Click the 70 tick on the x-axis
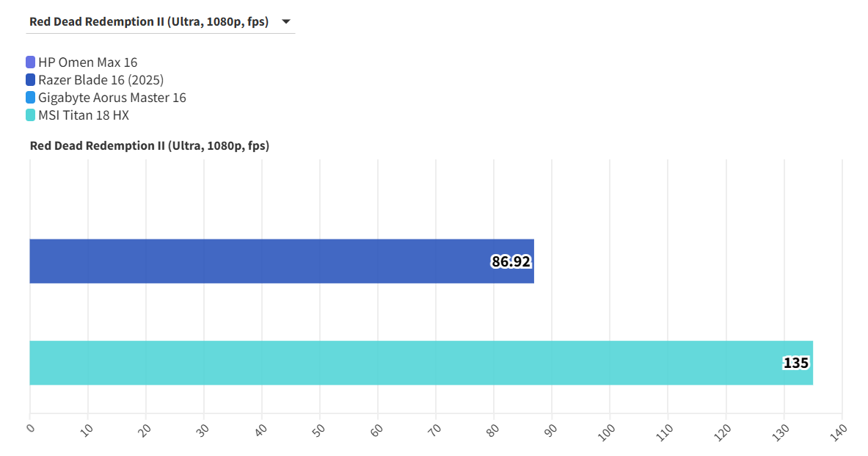 click(x=434, y=430)
